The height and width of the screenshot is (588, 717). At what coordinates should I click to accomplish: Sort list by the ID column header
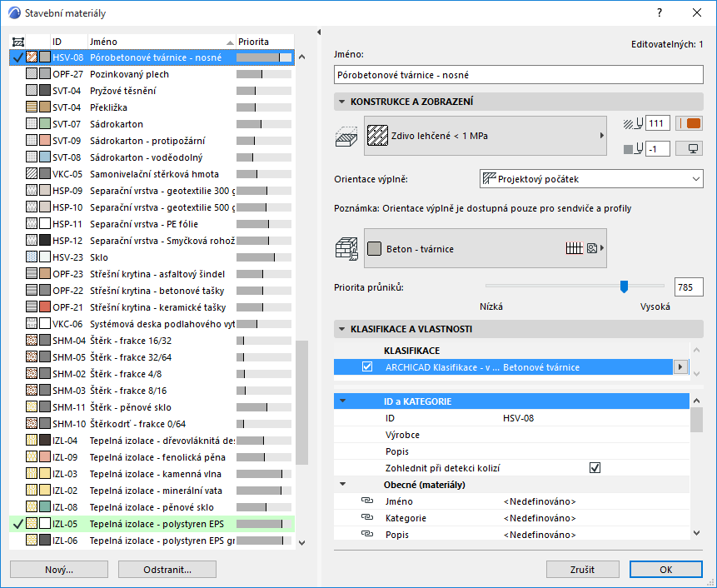pyautogui.click(x=68, y=42)
